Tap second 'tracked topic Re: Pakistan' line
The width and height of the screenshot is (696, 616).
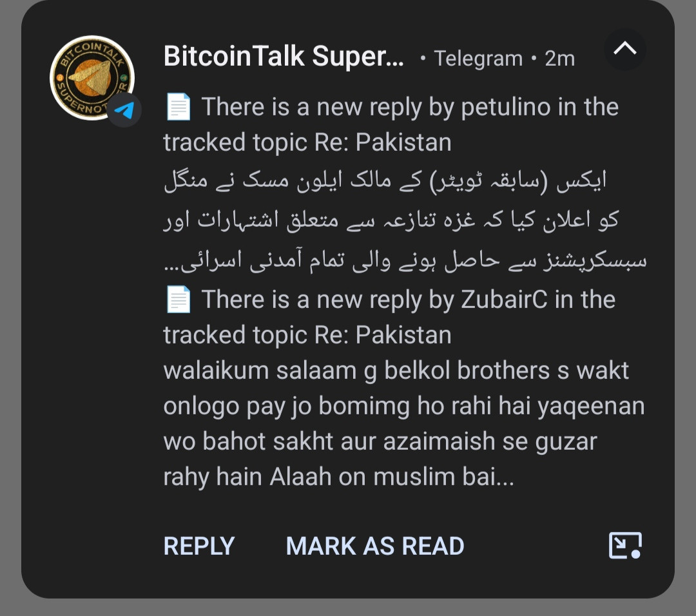(x=307, y=335)
